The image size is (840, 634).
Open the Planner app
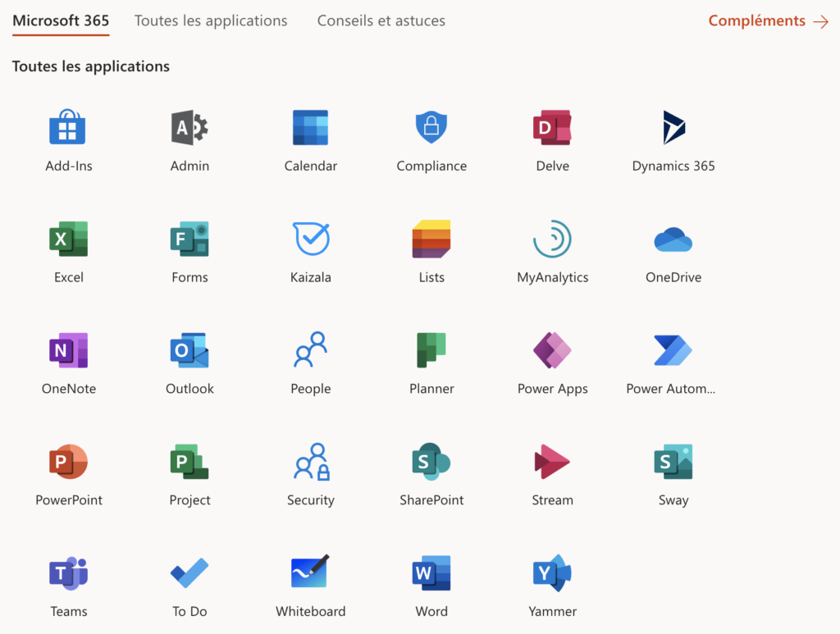point(431,350)
